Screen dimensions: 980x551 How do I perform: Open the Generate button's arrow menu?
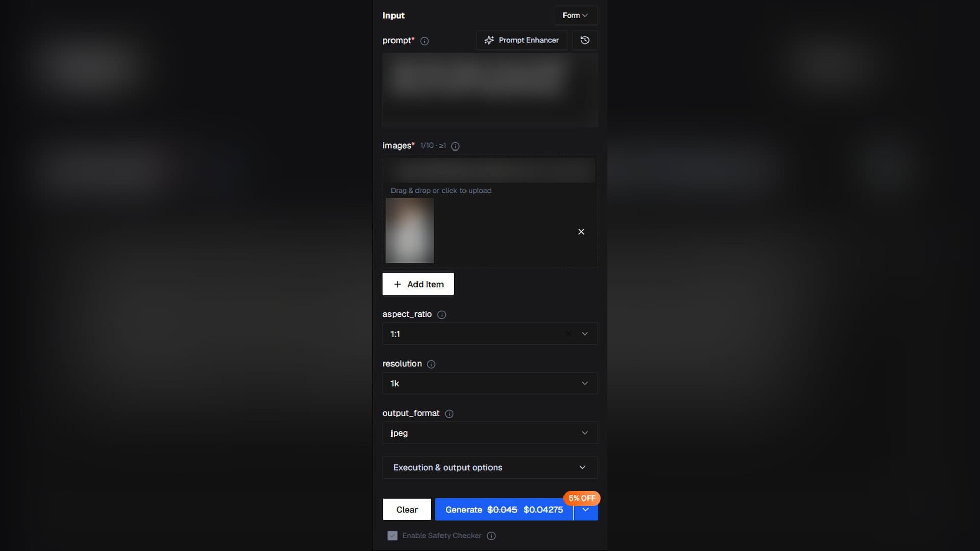click(x=586, y=510)
